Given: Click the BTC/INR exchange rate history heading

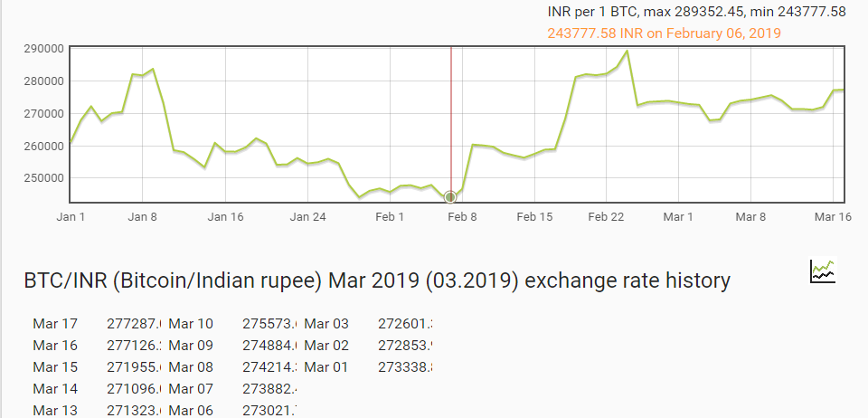Looking at the screenshot, I should pos(377,280).
